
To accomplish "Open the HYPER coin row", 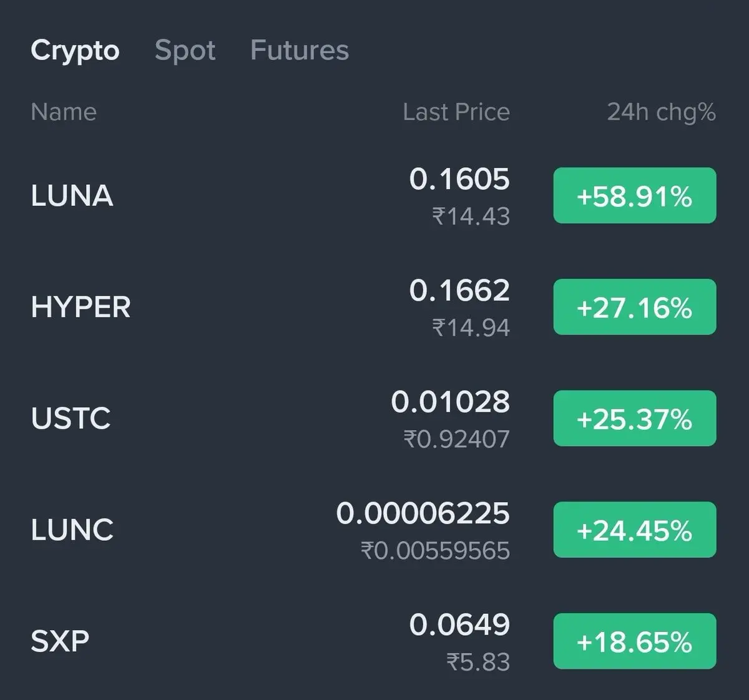I will point(373,308).
